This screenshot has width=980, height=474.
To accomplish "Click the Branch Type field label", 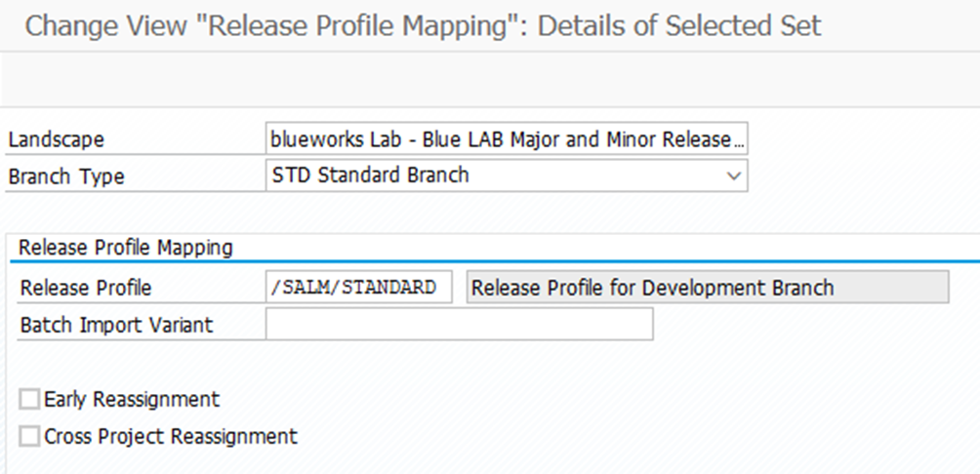I will click(66, 178).
